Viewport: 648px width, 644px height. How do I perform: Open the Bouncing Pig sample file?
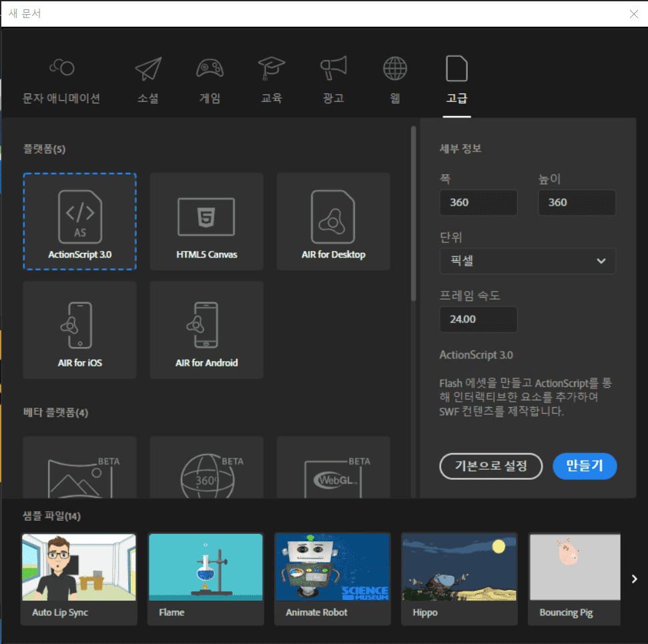click(x=575, y=579)
